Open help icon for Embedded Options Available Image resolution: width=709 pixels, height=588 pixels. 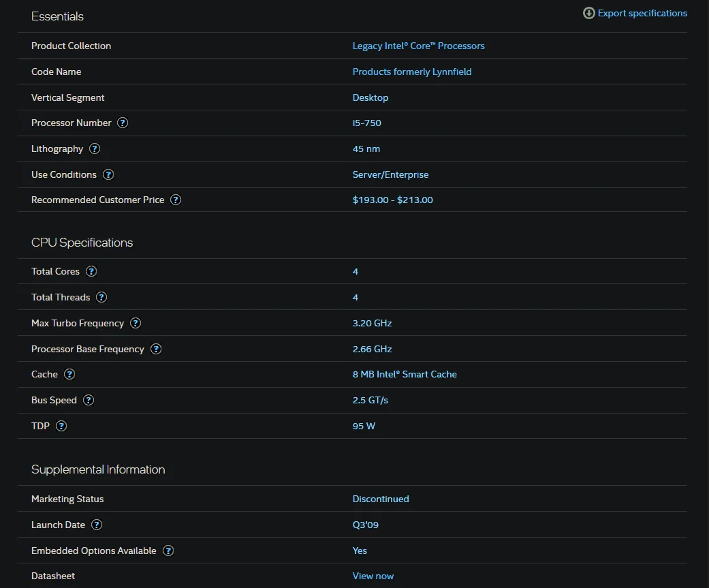pos(168,551)
